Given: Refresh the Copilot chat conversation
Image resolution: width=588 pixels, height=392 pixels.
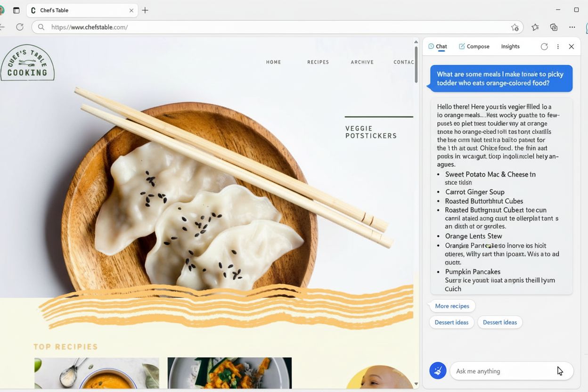Looking at the screenshot, I should pos(544,46).
